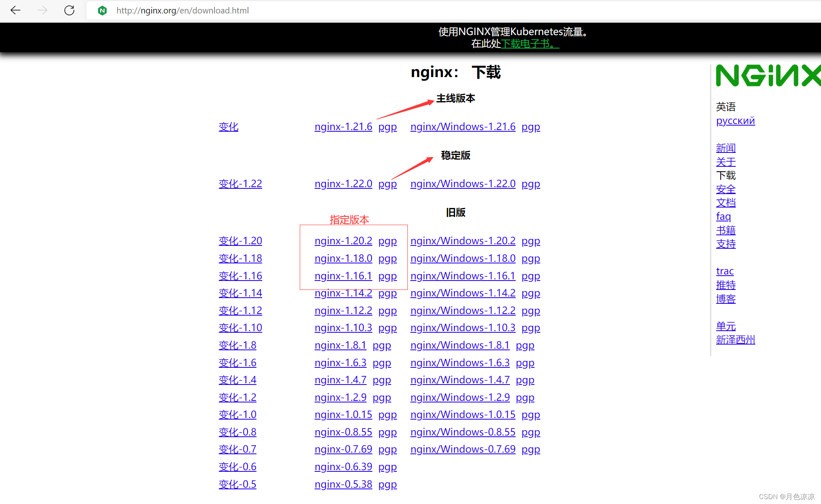Switch language to русский

[735, 121]
